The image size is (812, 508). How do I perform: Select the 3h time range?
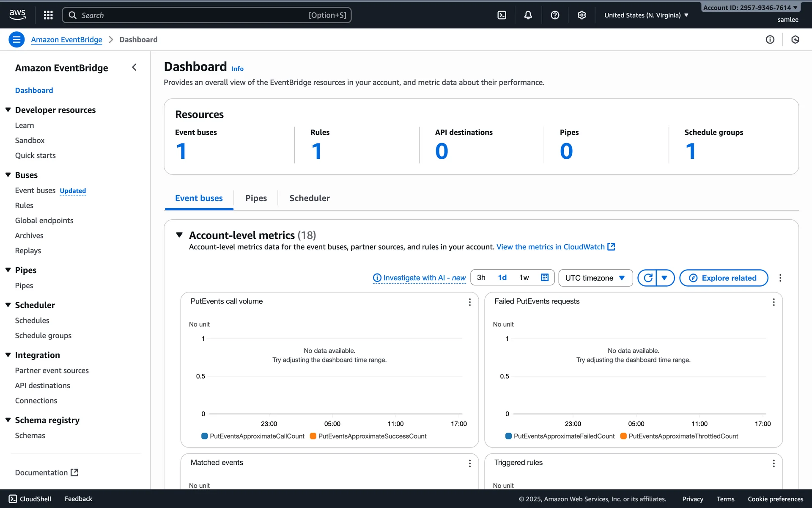point(481,278)
